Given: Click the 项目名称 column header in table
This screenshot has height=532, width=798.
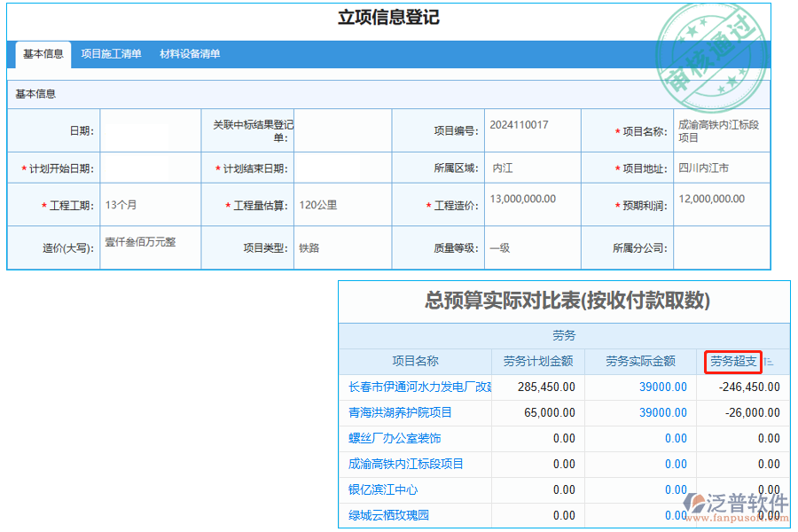Looking at the screenshot, I should (415, 361).
